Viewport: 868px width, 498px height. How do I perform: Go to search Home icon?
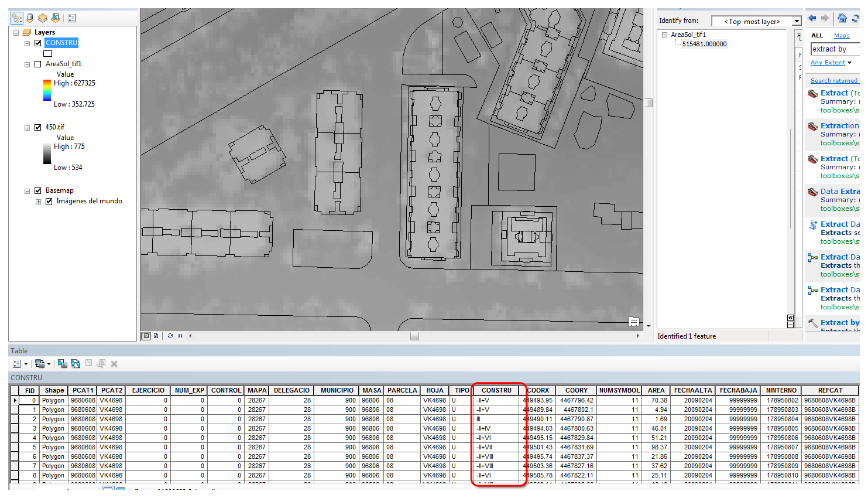point(842,18)
